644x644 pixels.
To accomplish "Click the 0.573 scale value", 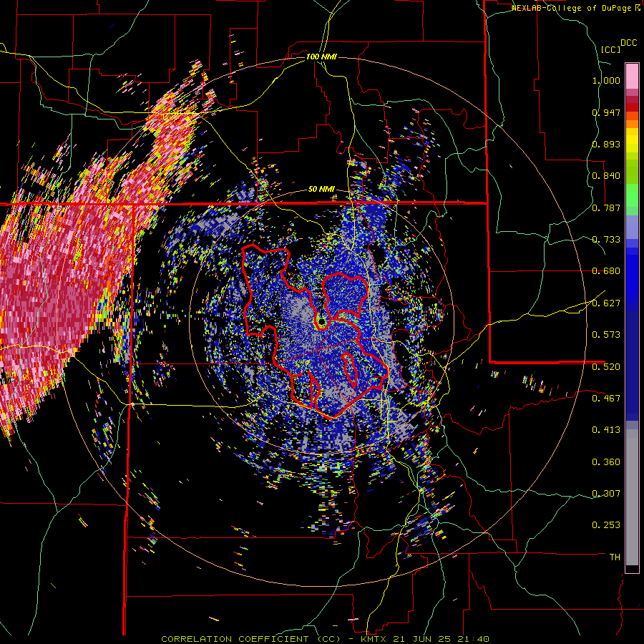I will pos(606,335).
